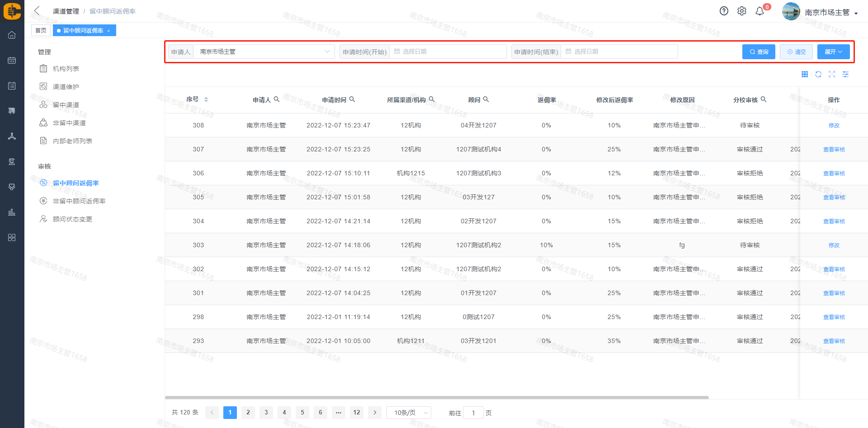Click the 申请时间(开始) date field

(448, 52)
